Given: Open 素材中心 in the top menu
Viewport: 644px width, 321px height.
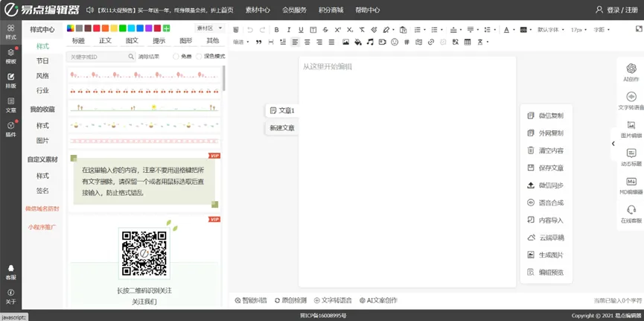Looking at the screenshot, I should [258, 10].
